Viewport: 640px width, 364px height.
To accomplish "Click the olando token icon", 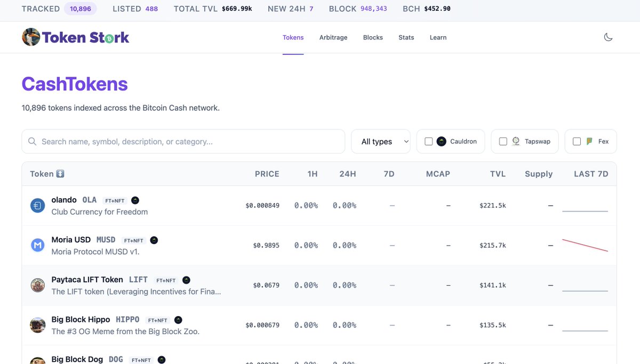I will (x=37, y=205).
